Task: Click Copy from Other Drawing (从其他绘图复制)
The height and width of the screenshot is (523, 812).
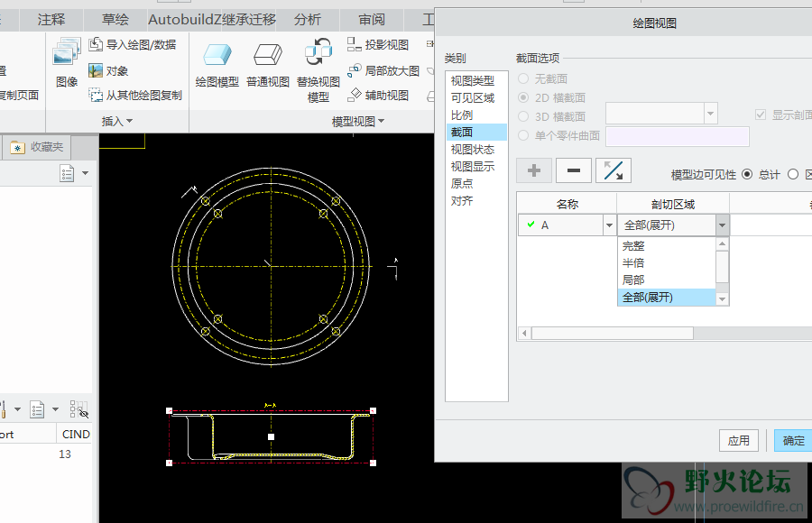Action: (135, 96)
